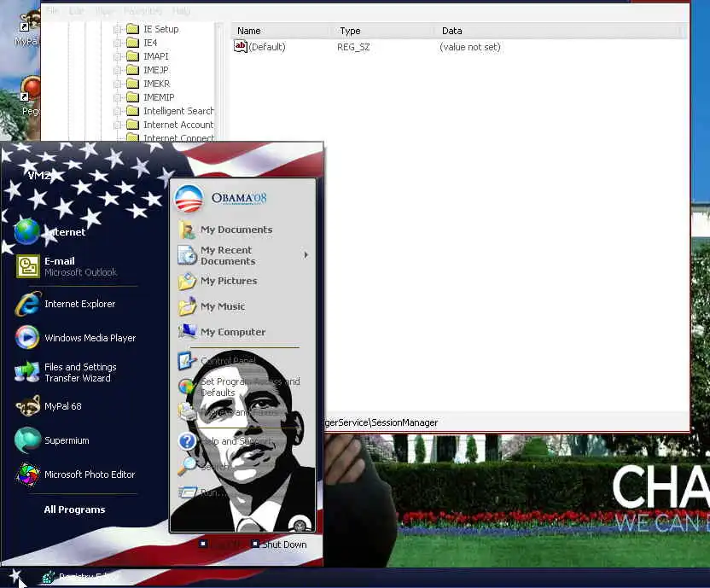Expand the IMAPI key plus box
Viewport: 710px width, 588px height.
(x=117, y=56)
